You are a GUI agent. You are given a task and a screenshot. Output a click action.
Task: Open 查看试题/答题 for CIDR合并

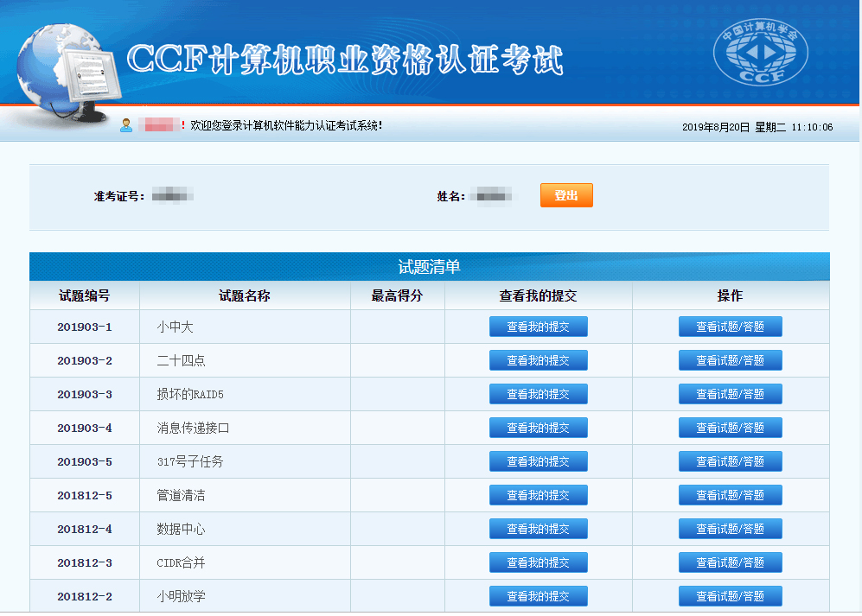pos(730,562)
